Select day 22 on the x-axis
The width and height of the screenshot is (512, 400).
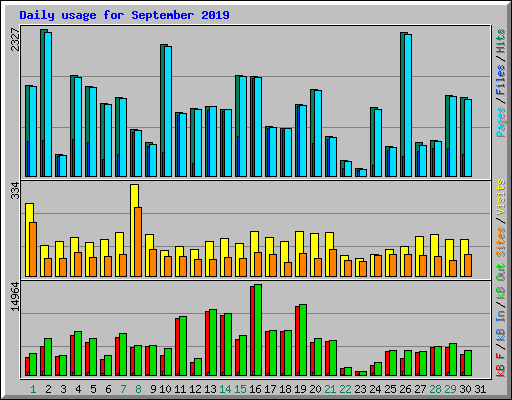click(x=345, y=389)
